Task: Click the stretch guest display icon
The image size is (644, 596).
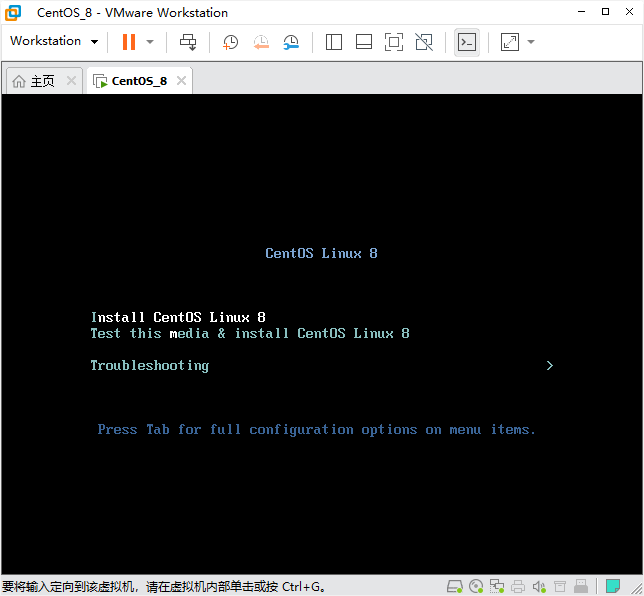Action: pos(510,42)
